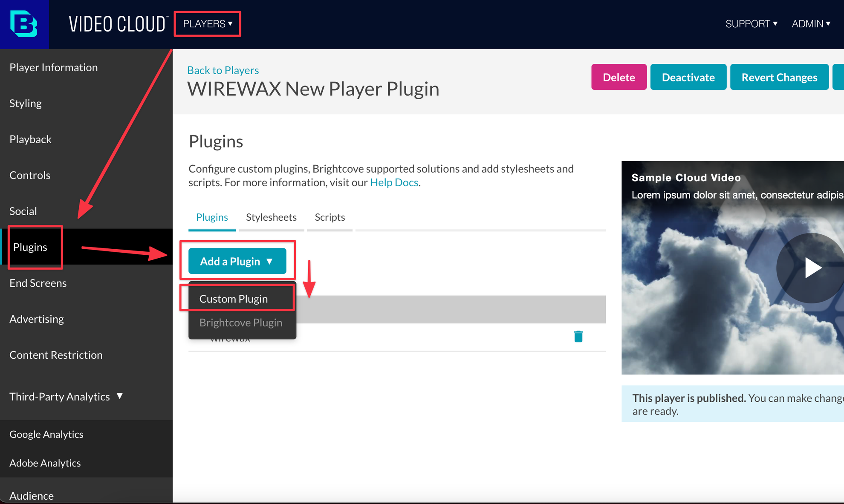
Task: Click the Brightcove logo
Action: [24, 24]
